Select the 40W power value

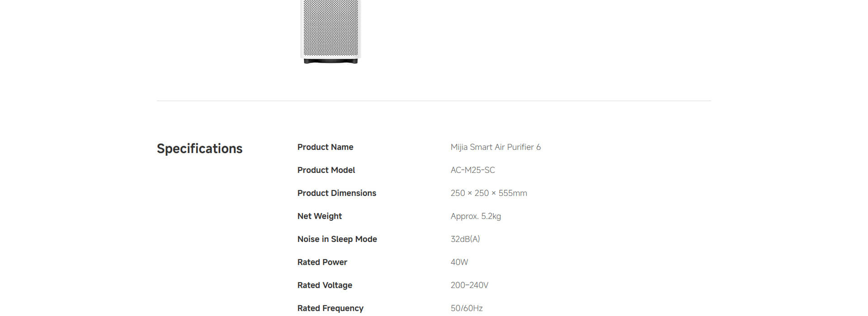click(x=459, y=262)
